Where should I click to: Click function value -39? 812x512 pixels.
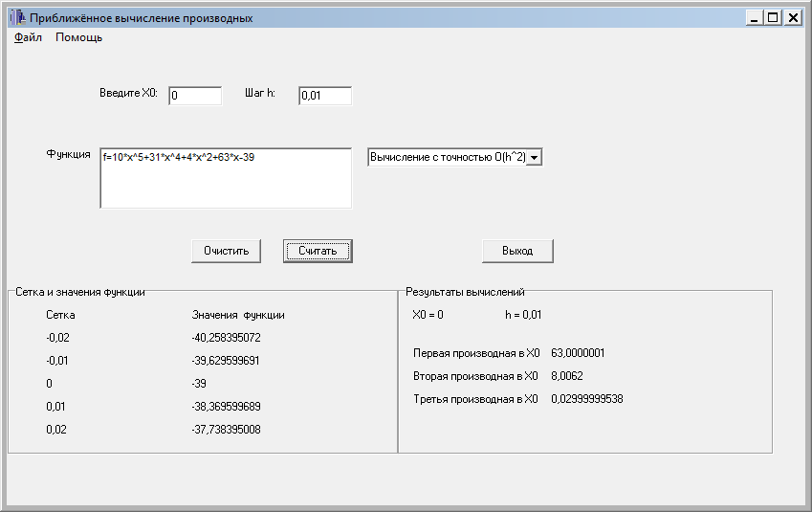coord(199,384)
